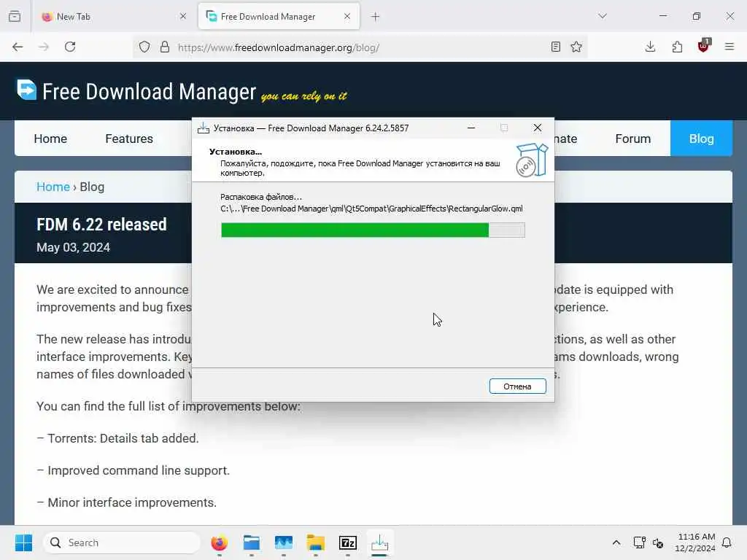Image resolution: width=747 pixels, height=560 pixels.
Task: Close the Free Download Manager tab
Action: point(347,16)
